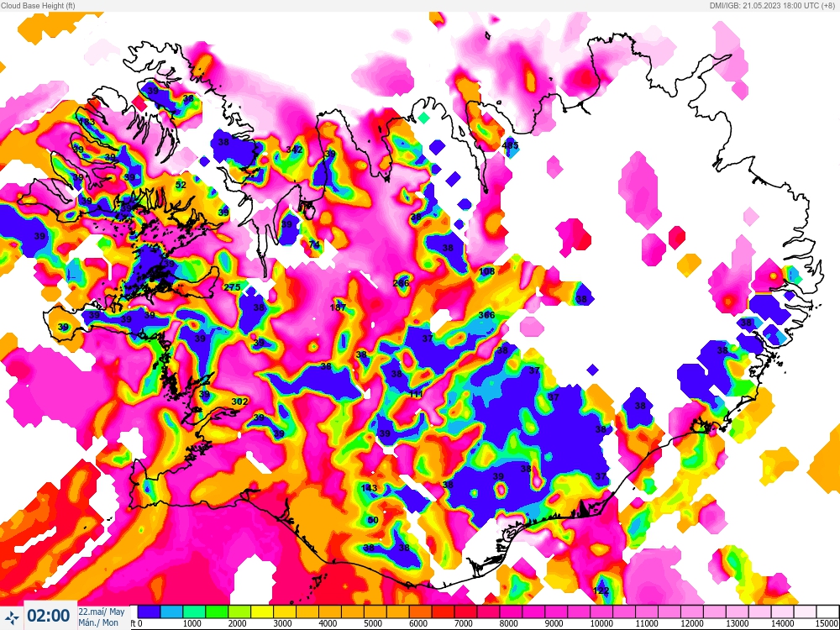Click the '52' cloud base value on map
Screen dimensions: 840x630
coord(181,185)
